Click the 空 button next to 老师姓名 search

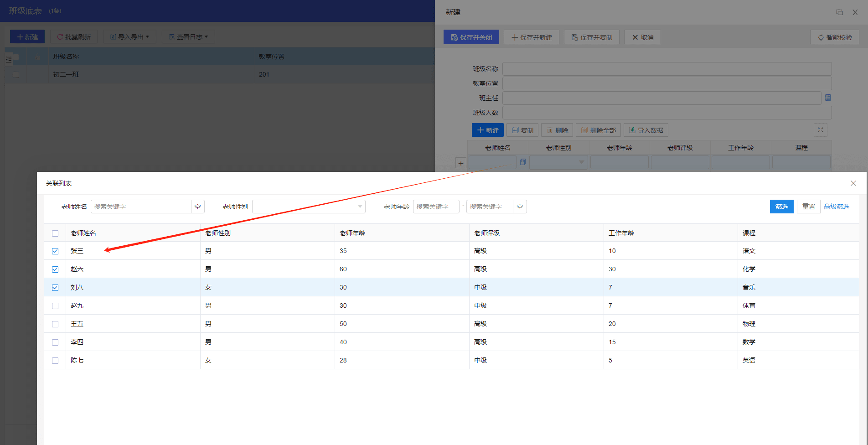click(x=197, y=207)
